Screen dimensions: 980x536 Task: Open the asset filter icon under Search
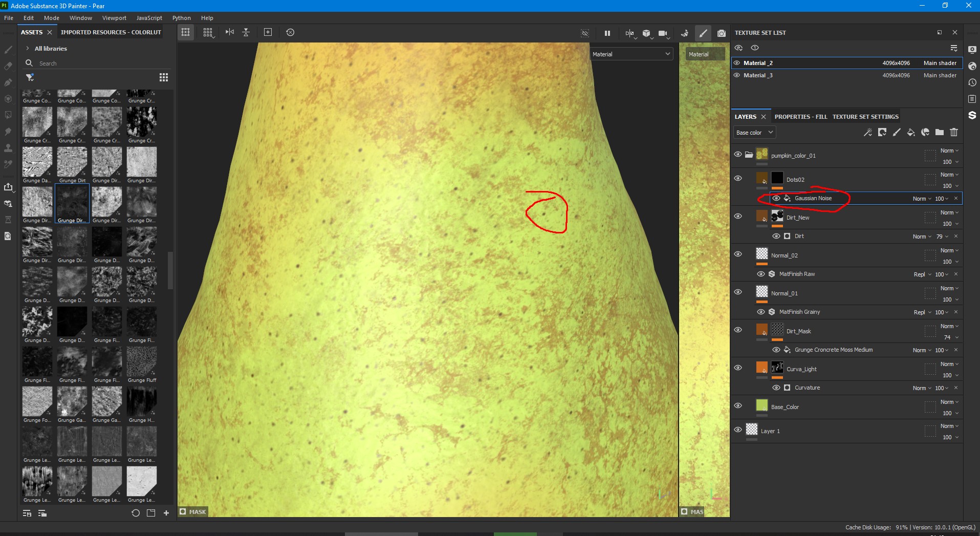click(30, 77)
